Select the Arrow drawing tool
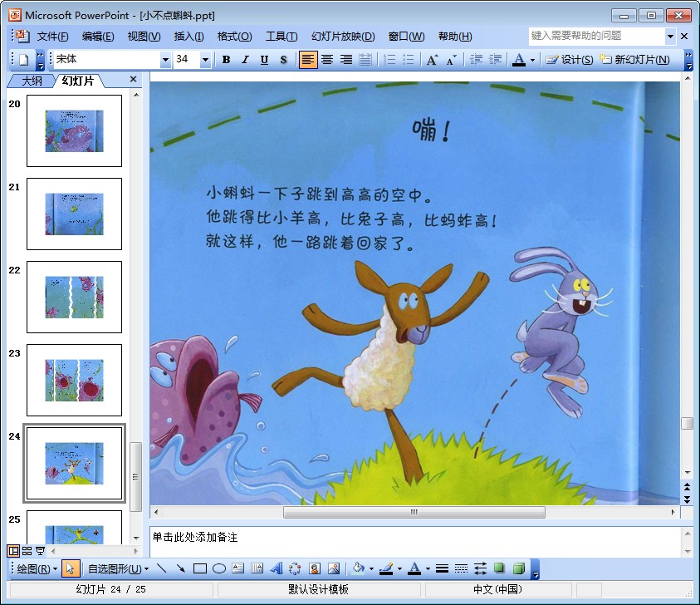Viewport: 700px width, 605px height. 181,568
